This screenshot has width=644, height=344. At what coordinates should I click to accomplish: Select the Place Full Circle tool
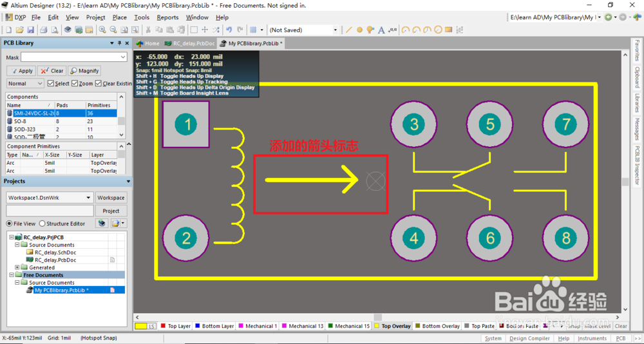438,30
